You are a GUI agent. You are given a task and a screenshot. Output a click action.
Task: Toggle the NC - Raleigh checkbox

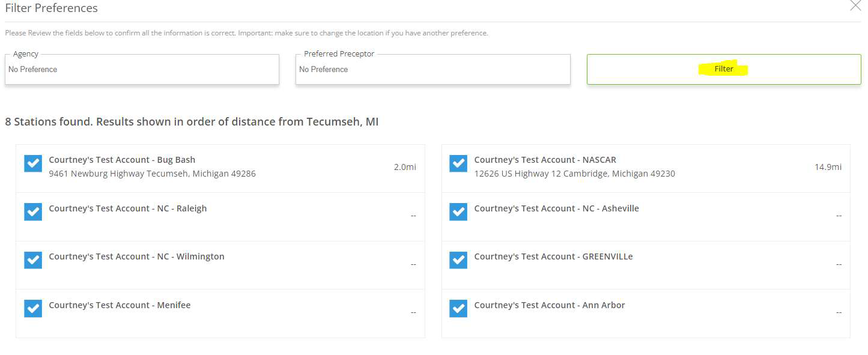pos(33,212)
